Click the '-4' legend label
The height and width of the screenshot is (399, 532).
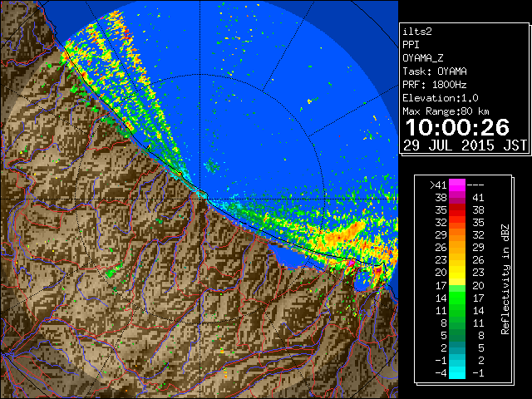(441, 372)
